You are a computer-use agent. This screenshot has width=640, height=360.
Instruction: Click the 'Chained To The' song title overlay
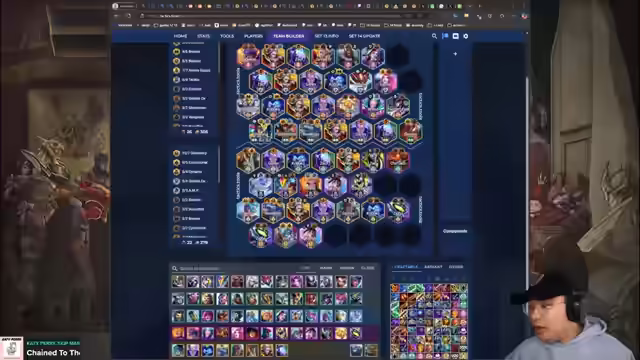53,353
